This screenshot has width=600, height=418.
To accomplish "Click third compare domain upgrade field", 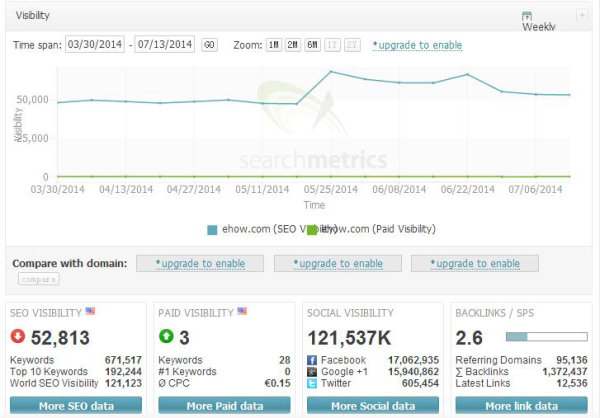I will (x=474, y=263).
